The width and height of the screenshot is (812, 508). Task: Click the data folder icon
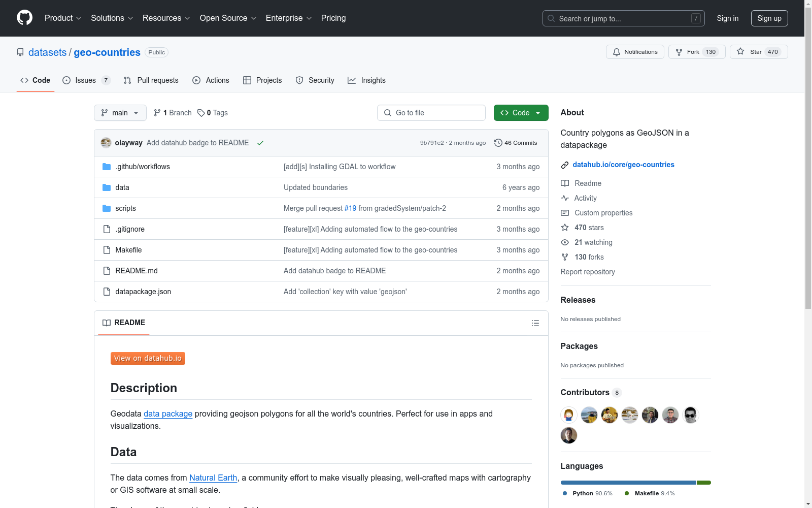[x=107, y=187]
